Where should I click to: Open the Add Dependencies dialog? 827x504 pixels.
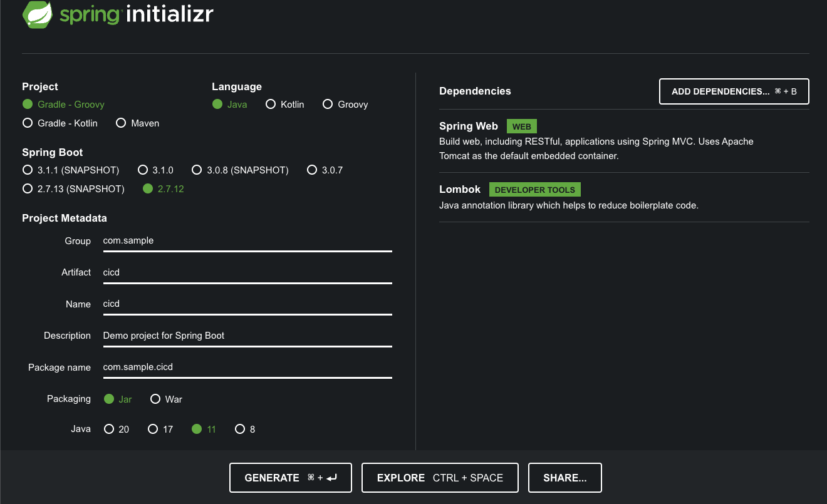[x=734, y=91]
